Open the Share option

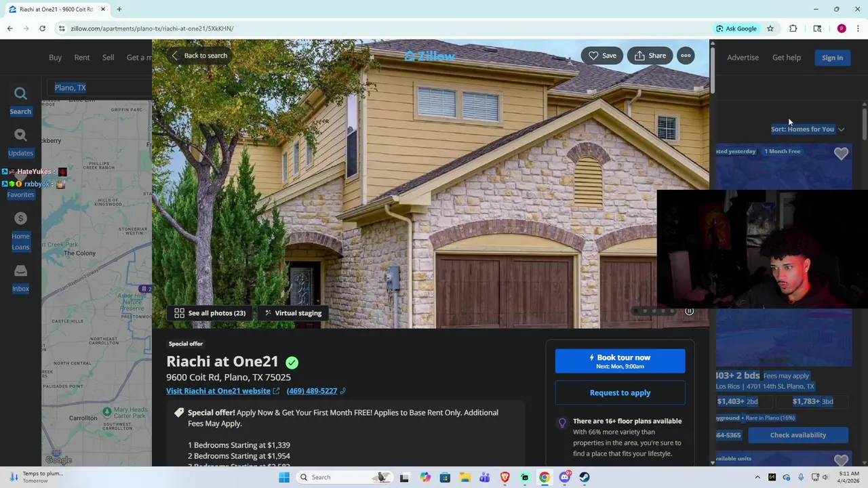(x=650, y=56)
